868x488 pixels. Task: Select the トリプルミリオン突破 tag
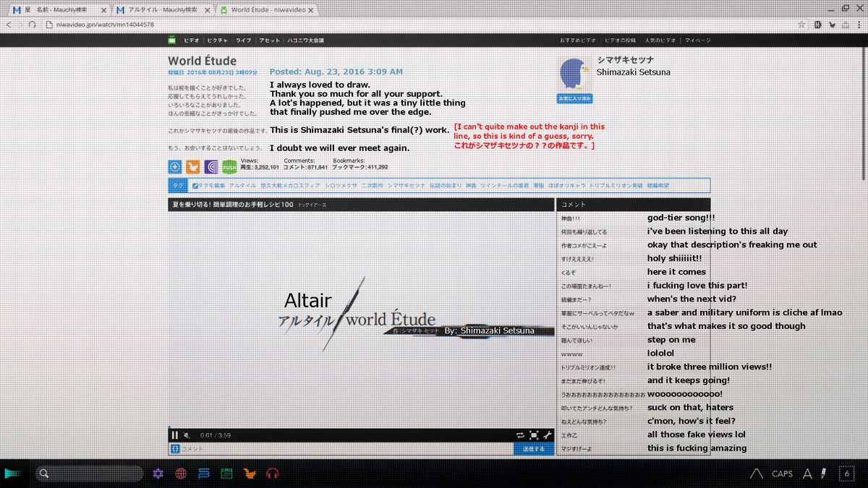tap(616, 185)
